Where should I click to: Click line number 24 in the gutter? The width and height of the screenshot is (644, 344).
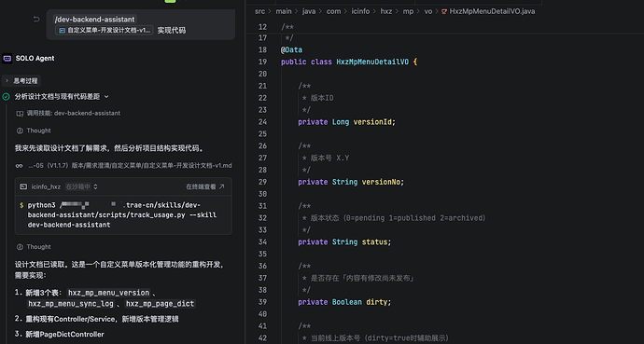coord(262,122)
